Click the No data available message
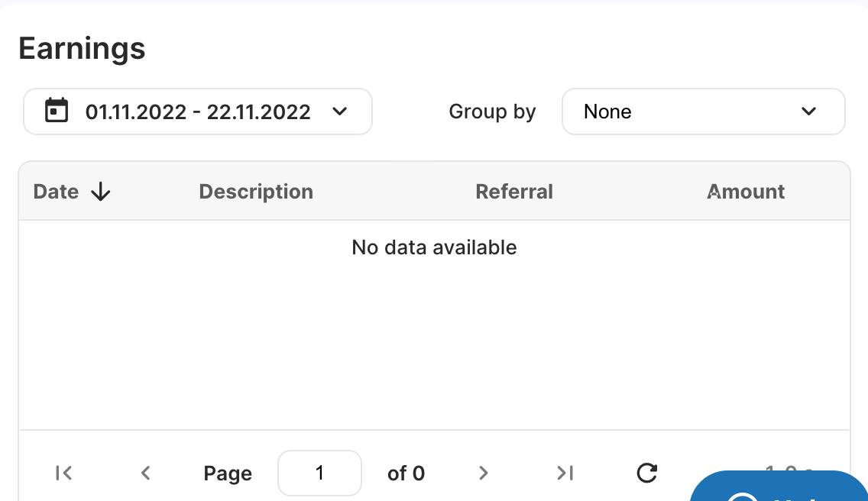 click(x=434, y=247)
